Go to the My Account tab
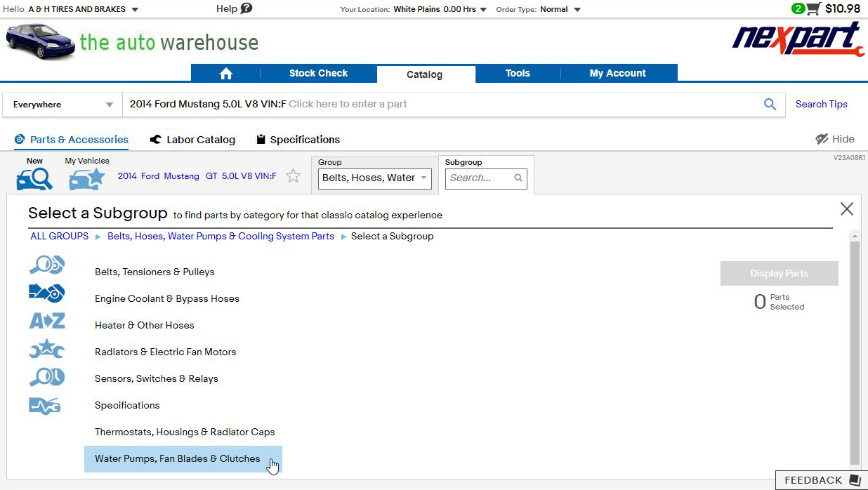The width and height of the screenshot is (868, 490). (618, 74)
